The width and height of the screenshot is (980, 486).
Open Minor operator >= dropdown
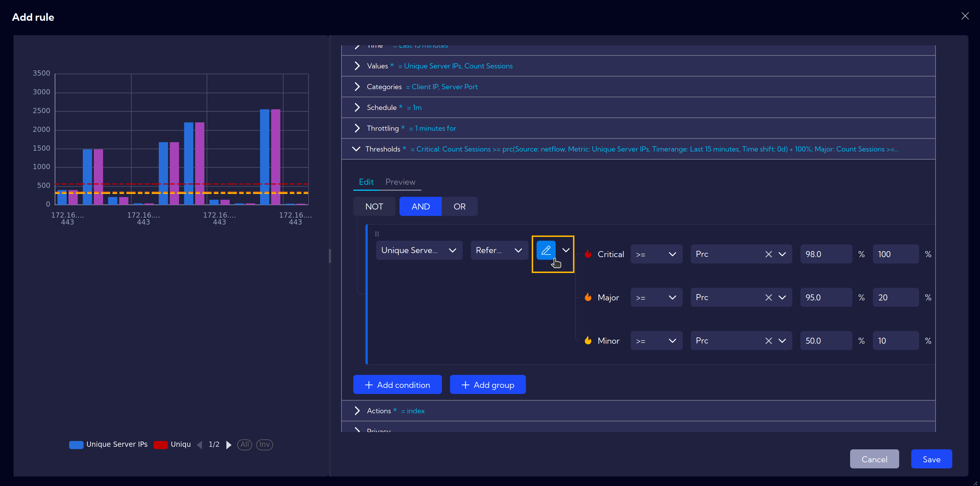click(x=656, y=341)
